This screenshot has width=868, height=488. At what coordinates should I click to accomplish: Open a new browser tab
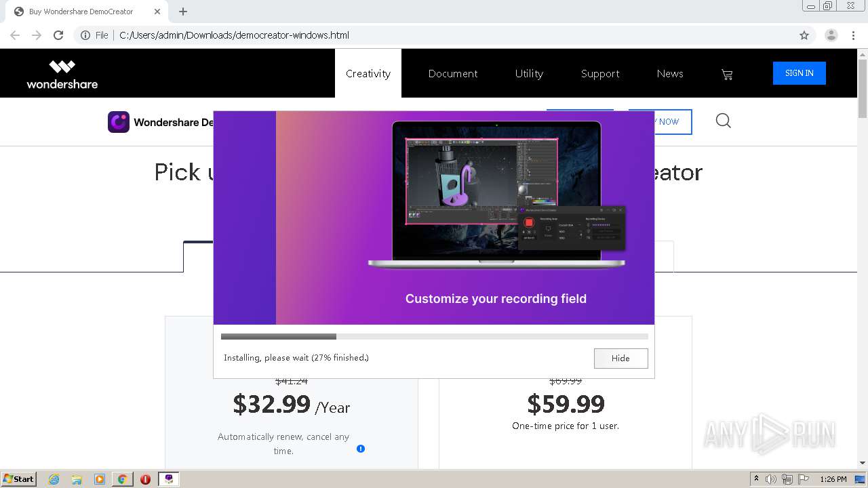click(183, 12)
